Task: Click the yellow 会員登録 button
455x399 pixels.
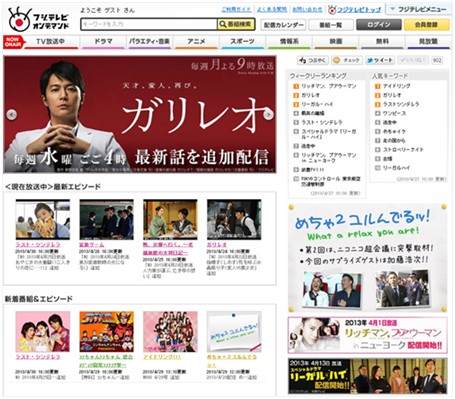Action: tap(426, 25)
